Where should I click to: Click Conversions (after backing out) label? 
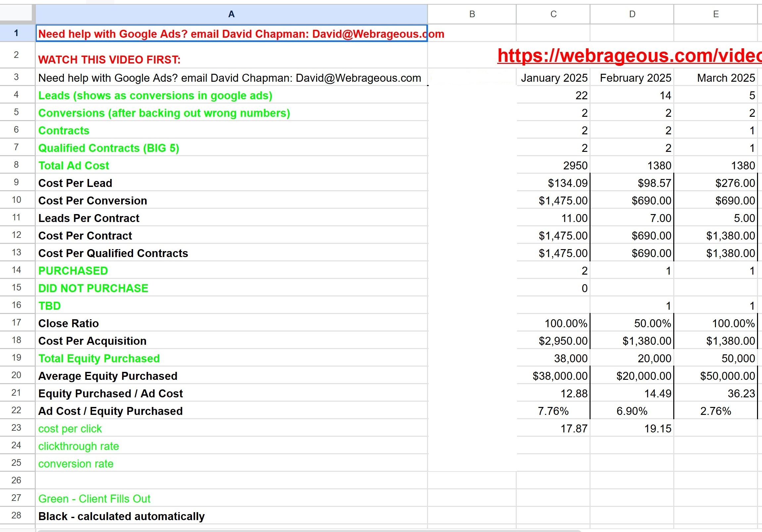(x=164, y=113)
